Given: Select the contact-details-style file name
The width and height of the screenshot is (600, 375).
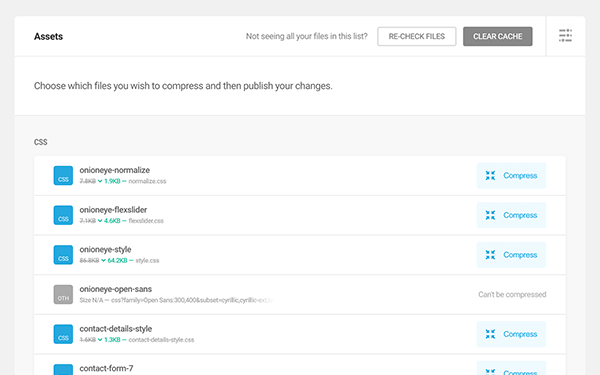Looking at the screenshot, I should [x=116, y=329].
